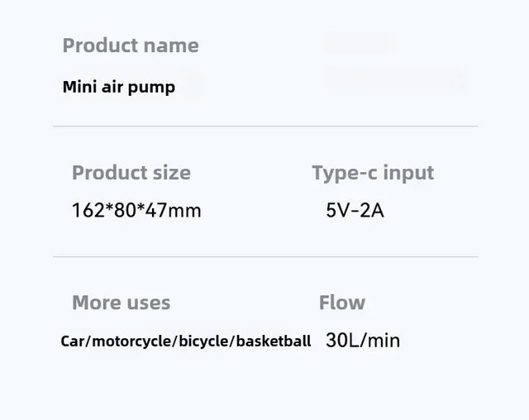Click the divider line above "More uses"
The width and height of the screenshot is (529, 420).
[265, 256]
